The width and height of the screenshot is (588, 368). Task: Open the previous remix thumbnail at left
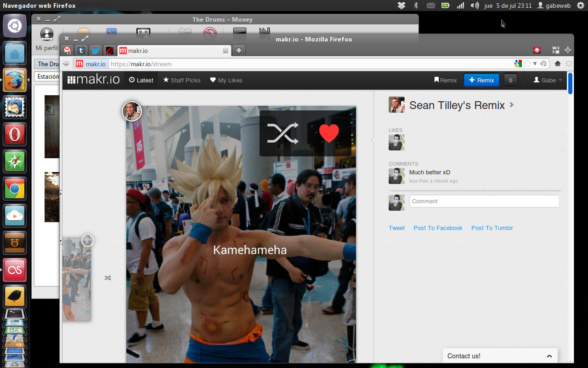(x=77, y=279)
